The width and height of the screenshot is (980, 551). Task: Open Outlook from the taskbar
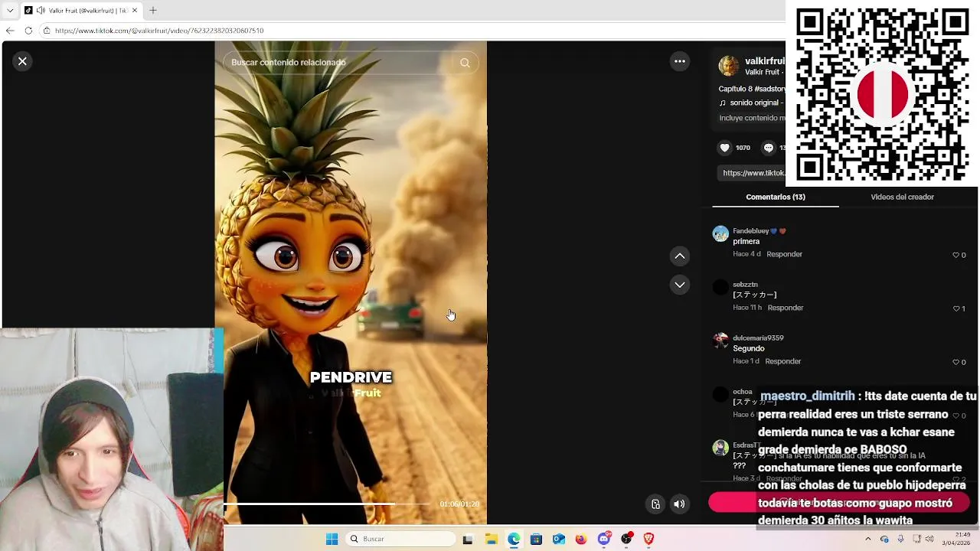pyautogui.click(x=559, y=539)
